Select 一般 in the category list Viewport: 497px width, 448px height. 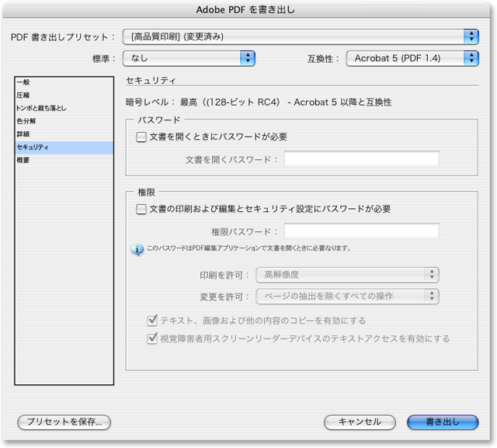[x=24, y=82]
